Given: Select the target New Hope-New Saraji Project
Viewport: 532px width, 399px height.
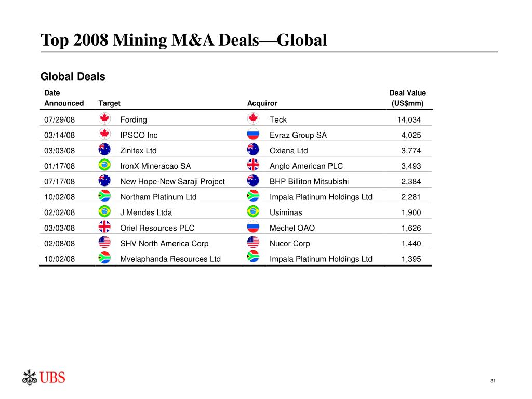Looking at the screenshot, I should pos(172,182).
